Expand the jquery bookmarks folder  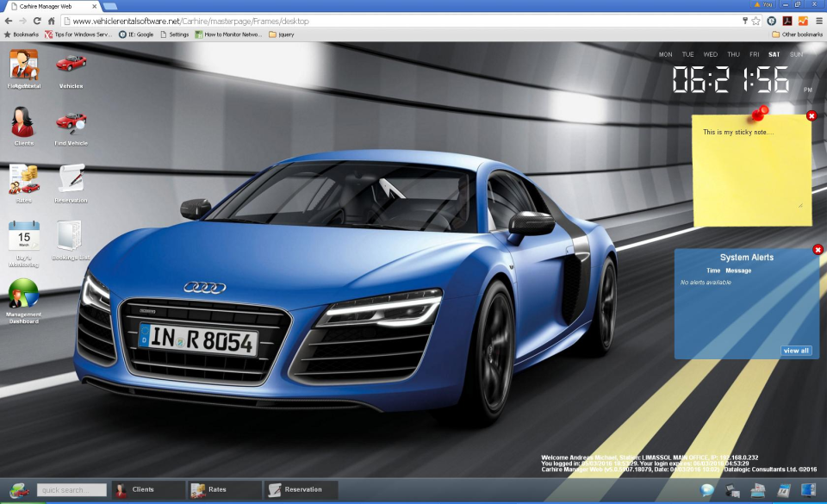[282, 34]
